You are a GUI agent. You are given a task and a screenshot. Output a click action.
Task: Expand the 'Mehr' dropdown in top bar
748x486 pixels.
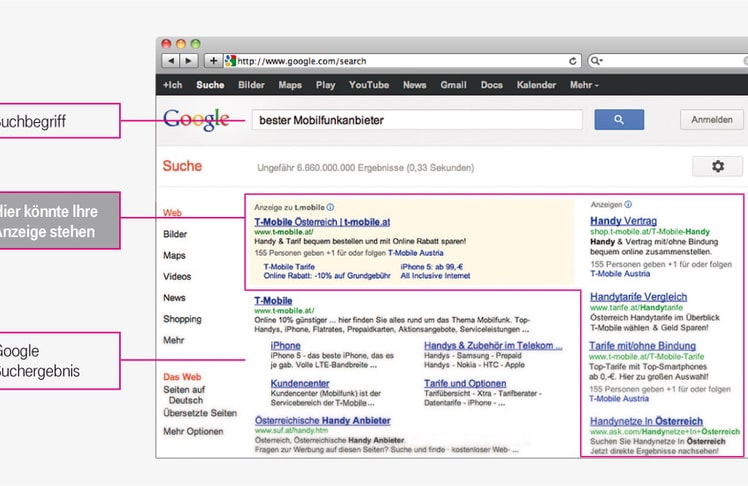click(x=584, y=85)
